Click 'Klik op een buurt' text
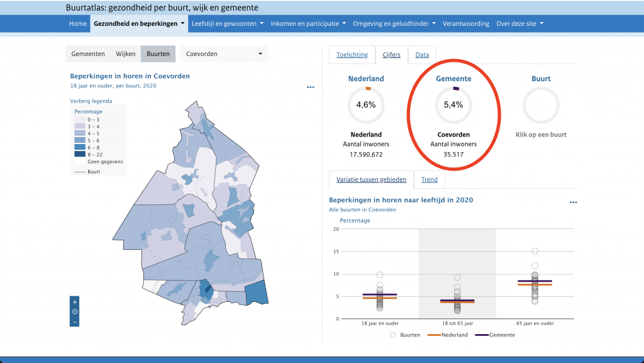Viewport: 644px width, 363px height. [541, 135]
